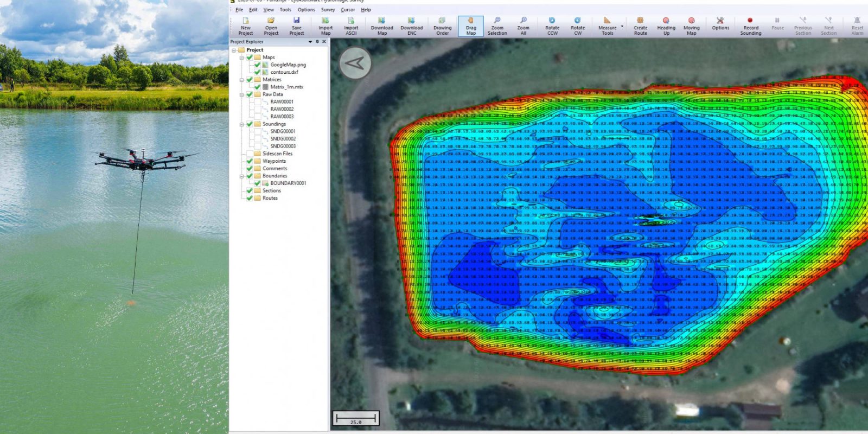Enable Heading Up mode
The image size is (868, 434).
[666, 25]
